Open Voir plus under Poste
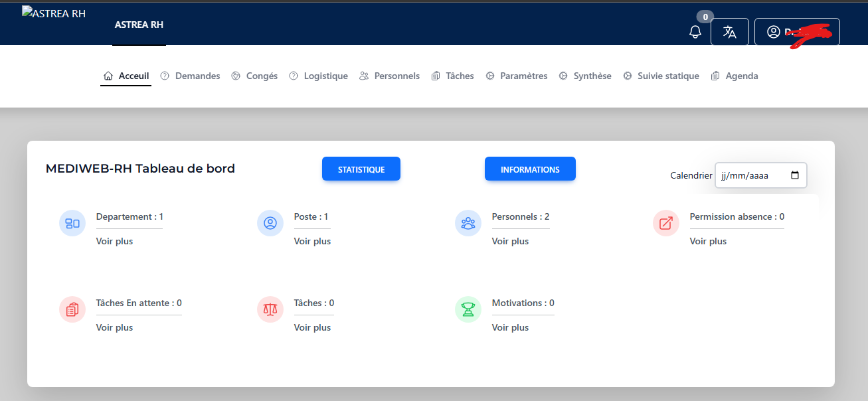This screenshot has height=401, width=868. (x=312, y=241)
